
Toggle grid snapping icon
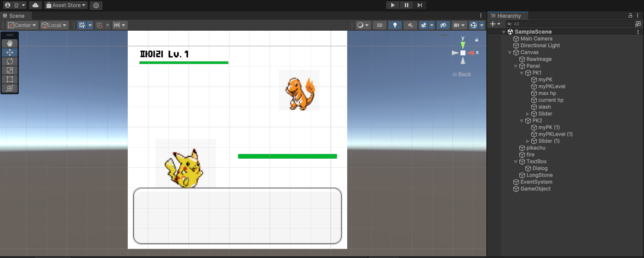[99, 25]
